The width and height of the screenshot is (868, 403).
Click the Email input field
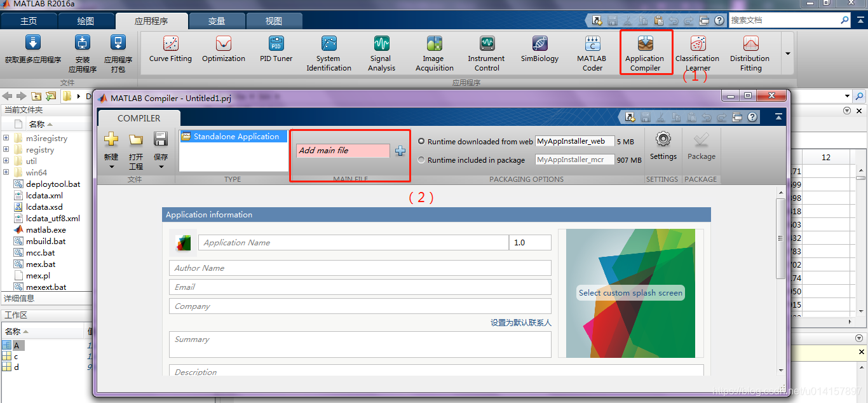(x=360, y=287)
